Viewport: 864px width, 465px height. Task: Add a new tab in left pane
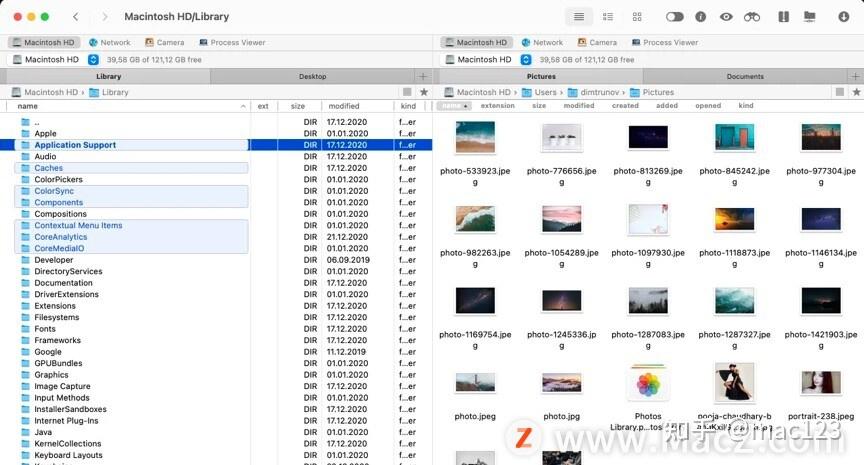[x=423, y=77]
